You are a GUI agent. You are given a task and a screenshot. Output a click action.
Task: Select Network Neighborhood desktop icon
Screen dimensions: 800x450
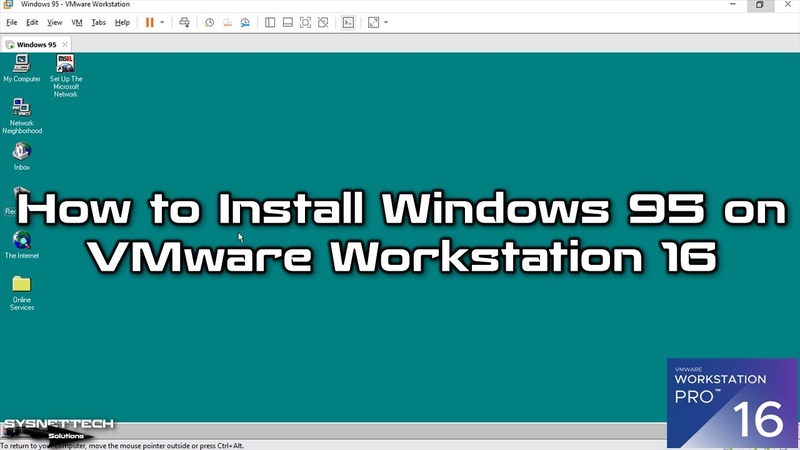(x=22, y=116)
